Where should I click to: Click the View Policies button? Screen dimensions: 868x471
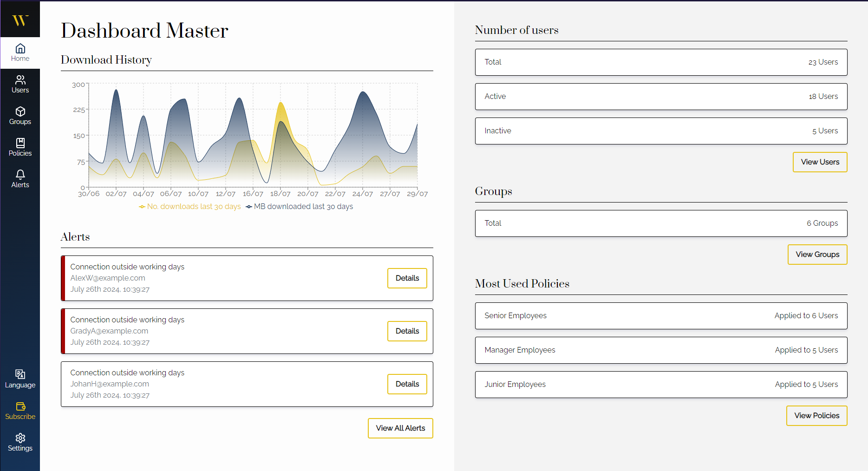pyautogui.click(x=817, y=416)
